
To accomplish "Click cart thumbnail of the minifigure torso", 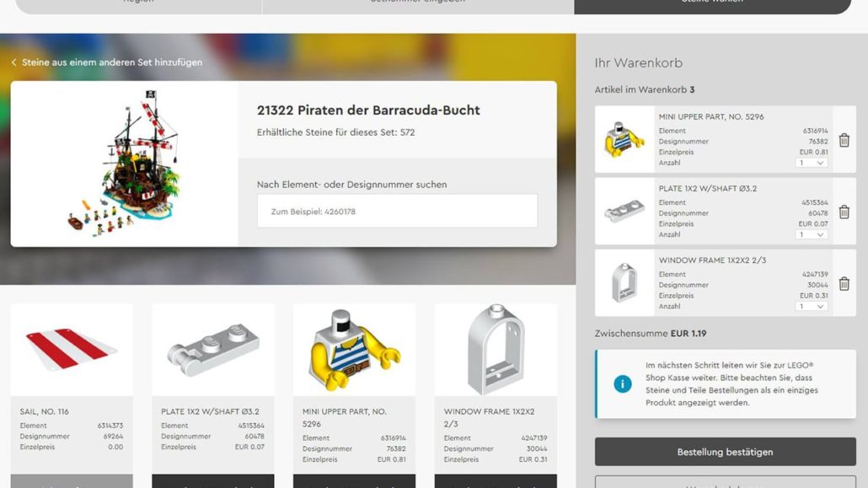I will (624, 139).
